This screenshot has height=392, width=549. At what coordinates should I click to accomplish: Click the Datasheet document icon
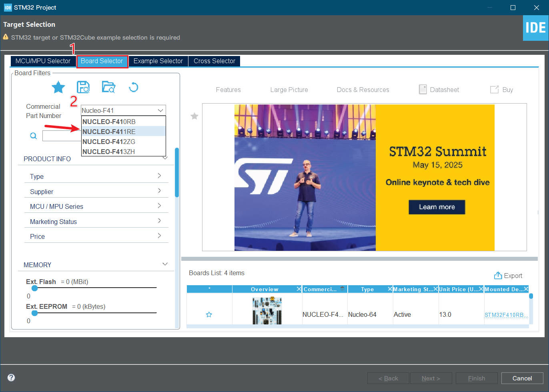click(423, 90)
